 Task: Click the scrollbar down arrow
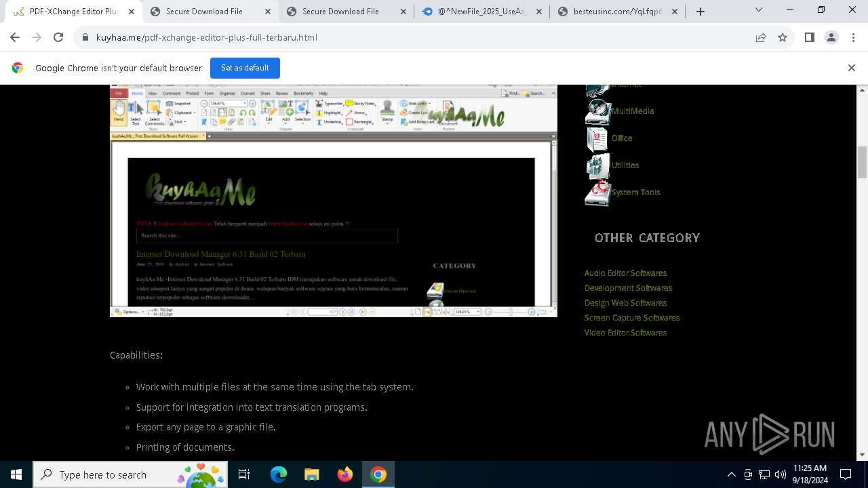click(x=863, y=455)
